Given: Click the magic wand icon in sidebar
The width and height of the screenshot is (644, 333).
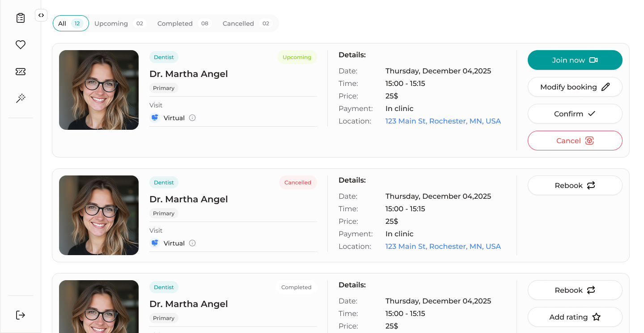Looking at the screenshot, I should pyautogui.click(x=21, y=98).
